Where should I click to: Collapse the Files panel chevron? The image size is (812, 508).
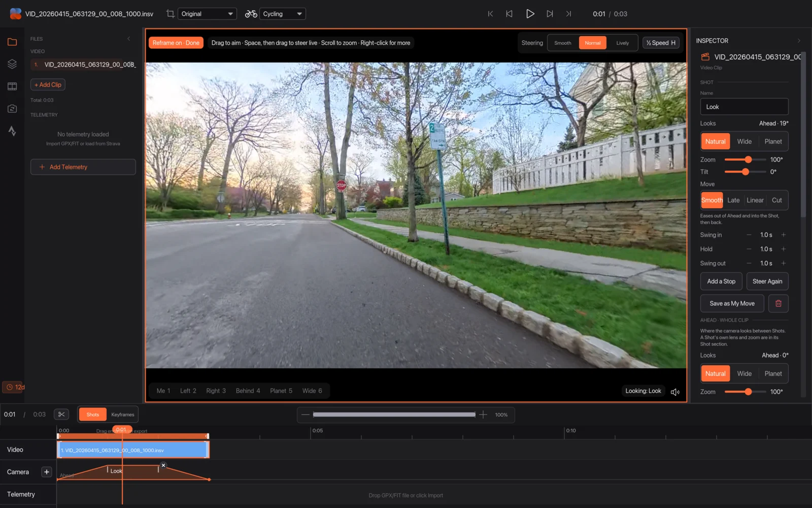click(128, 39)
